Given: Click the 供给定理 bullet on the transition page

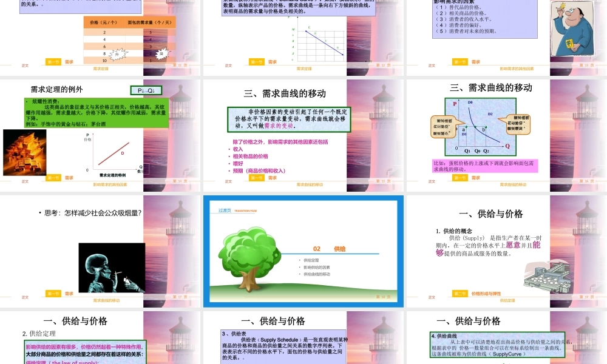Looking at the screenshot, I should pos(310,261).
